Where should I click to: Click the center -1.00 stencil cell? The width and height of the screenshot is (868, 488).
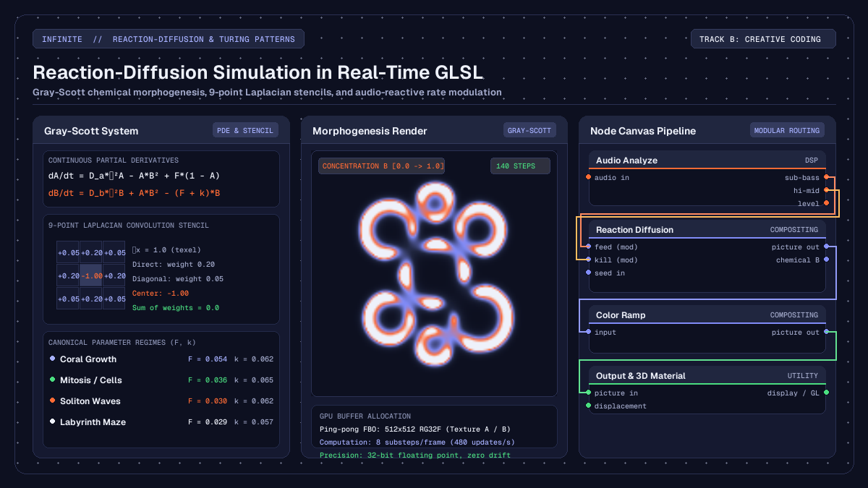(x=91, y=275)
